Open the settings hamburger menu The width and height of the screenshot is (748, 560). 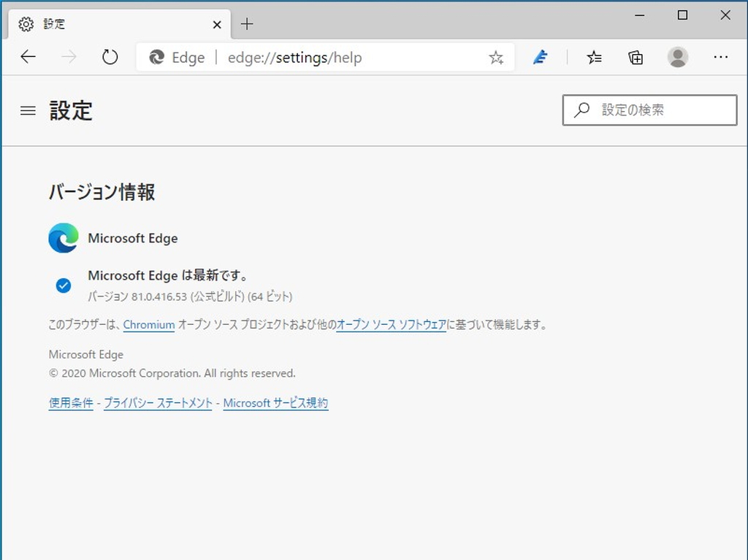28,110
